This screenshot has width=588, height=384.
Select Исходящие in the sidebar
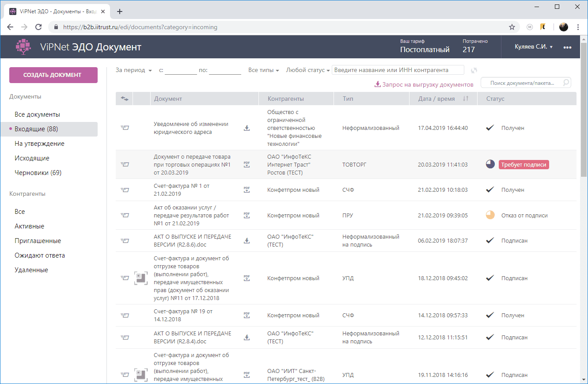[x=32, y=158]
